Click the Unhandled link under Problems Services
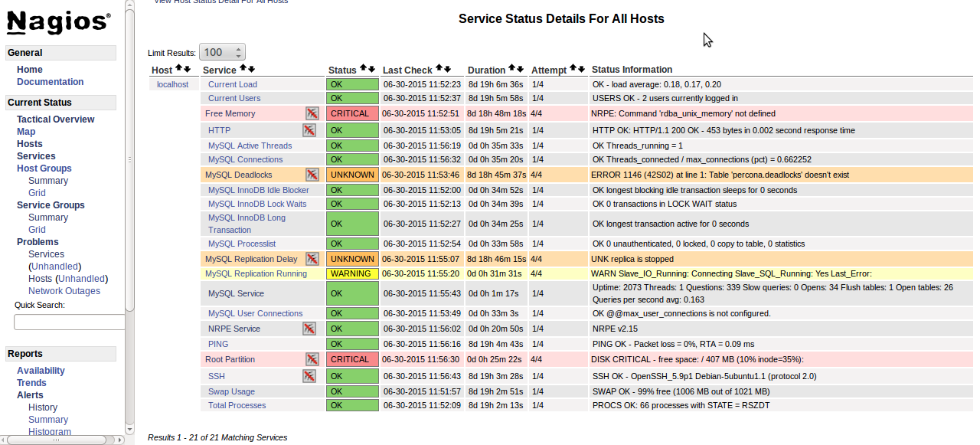The width and height of the screenshot is (980, 445). tap(54, 267)
